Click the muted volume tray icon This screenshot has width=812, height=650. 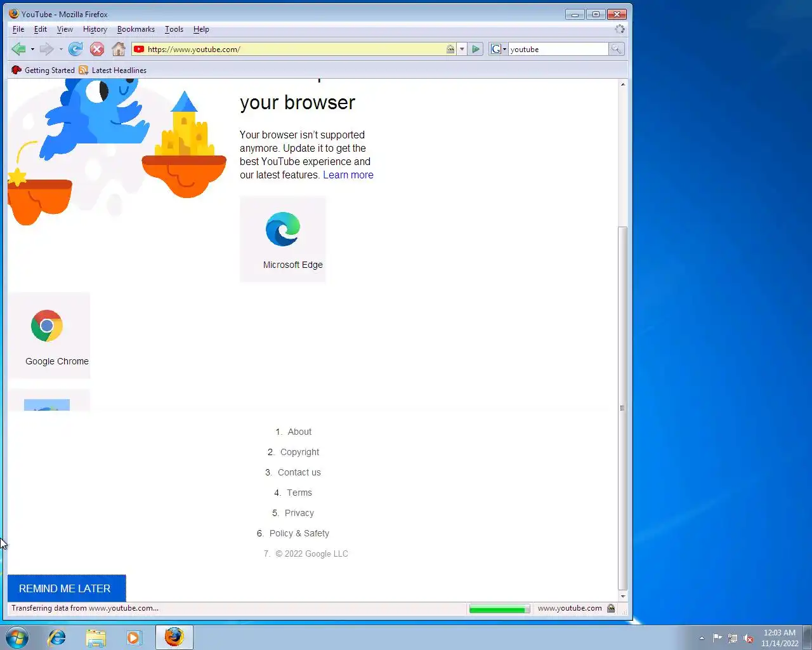pyautogui.click(x=749, y=638)
